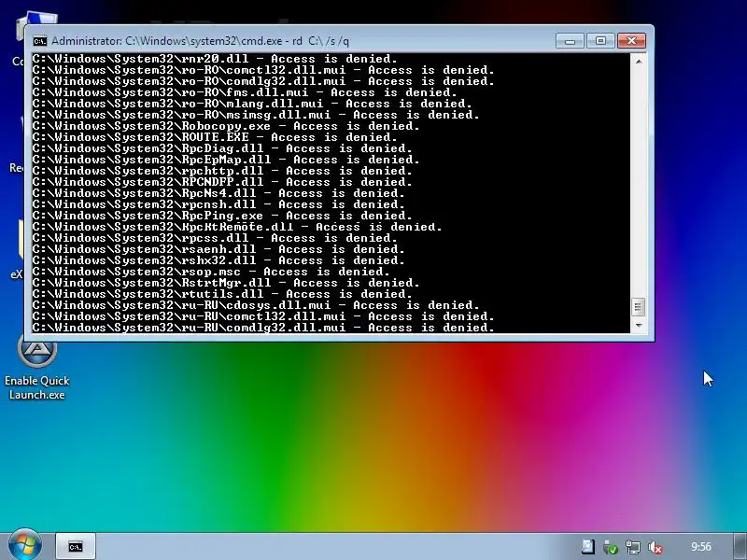
Task: Click the RpcNs4.dll line
Action: 218,193
